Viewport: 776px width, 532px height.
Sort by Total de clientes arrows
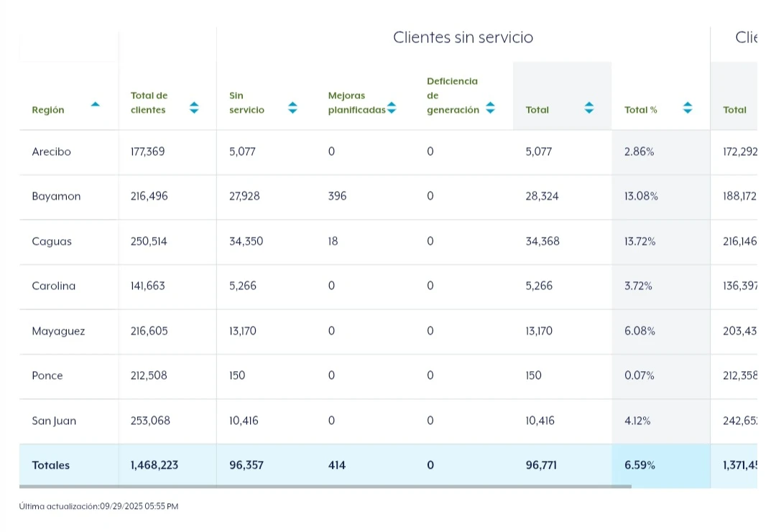[194, 108]
